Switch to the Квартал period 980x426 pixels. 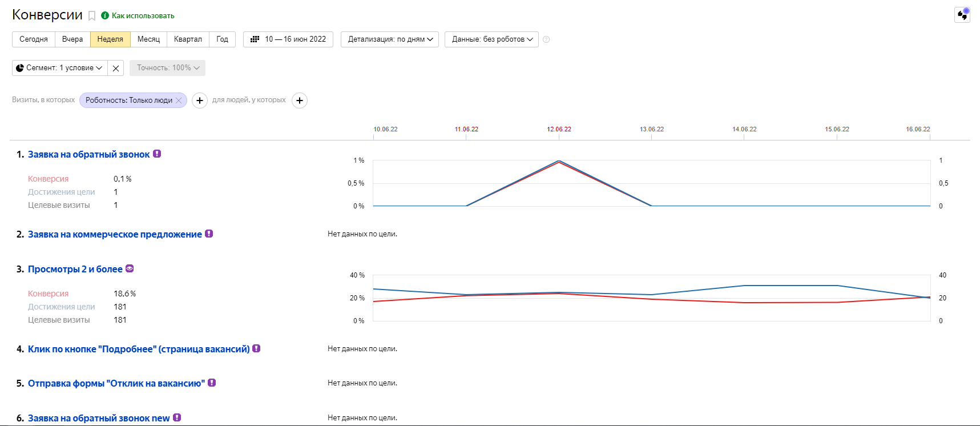pyautogui.click(x=188, y=39)
